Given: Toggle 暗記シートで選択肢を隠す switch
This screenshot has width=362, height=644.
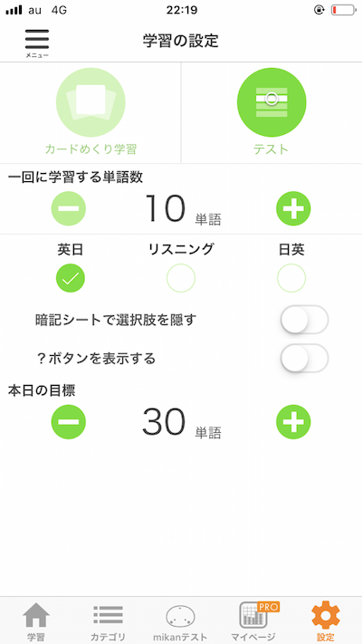Looking at the screenshot, I should pyautogui.click(x=305, y=320).
